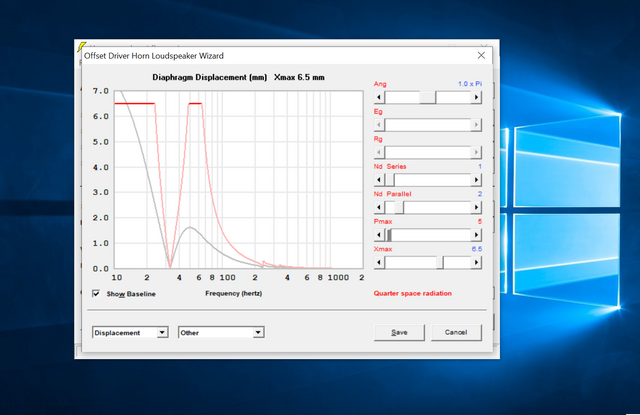Increase Nd Series with right arrow
The image size is (640, 415).
click(476, 180)
